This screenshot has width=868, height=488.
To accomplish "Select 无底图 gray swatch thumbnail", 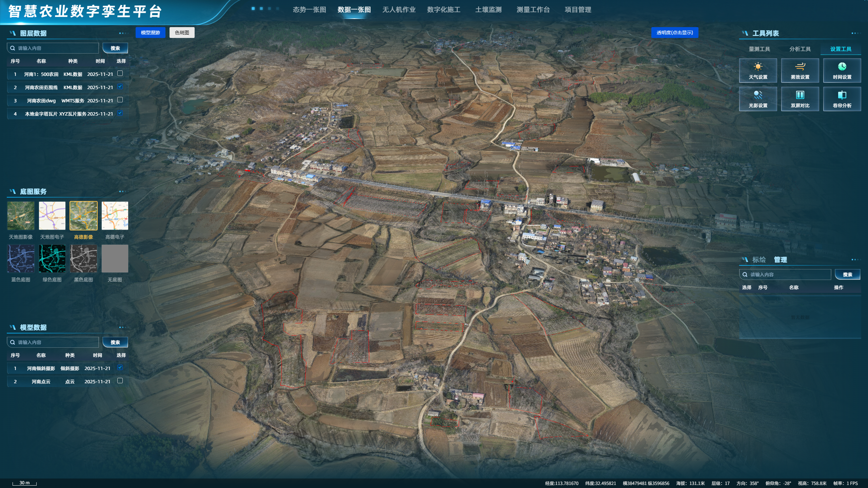I will click(x=115, y=259).
